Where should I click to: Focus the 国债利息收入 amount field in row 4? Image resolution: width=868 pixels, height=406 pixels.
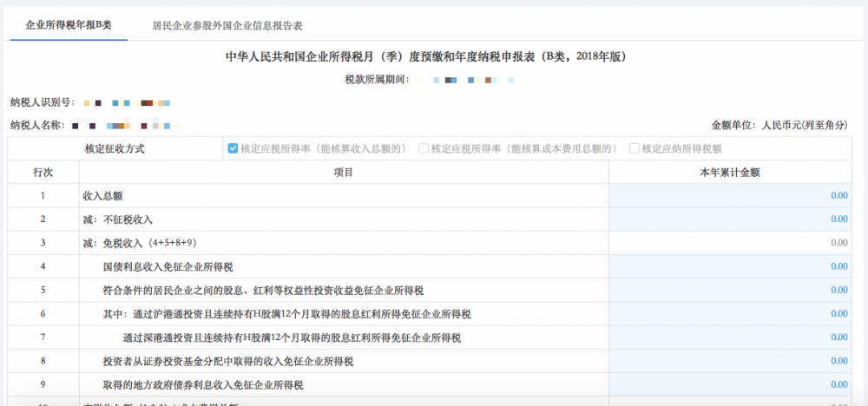[730, 266]
